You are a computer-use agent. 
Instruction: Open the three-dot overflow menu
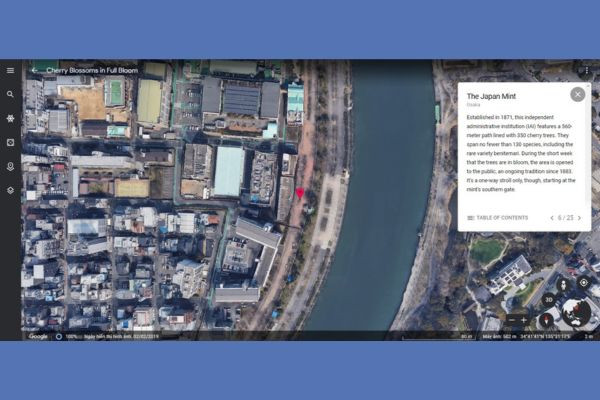coord(587,70)
